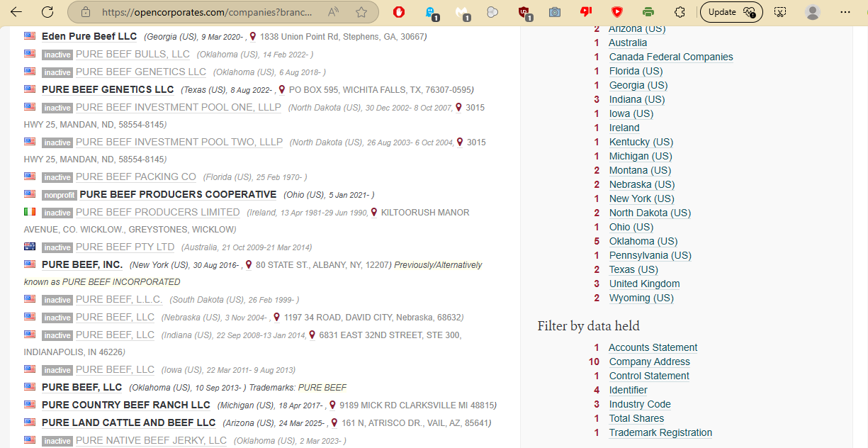868x448 pixels.
Task: Open the browser three-dots settings menu
Action: click(x=845, y=12)
